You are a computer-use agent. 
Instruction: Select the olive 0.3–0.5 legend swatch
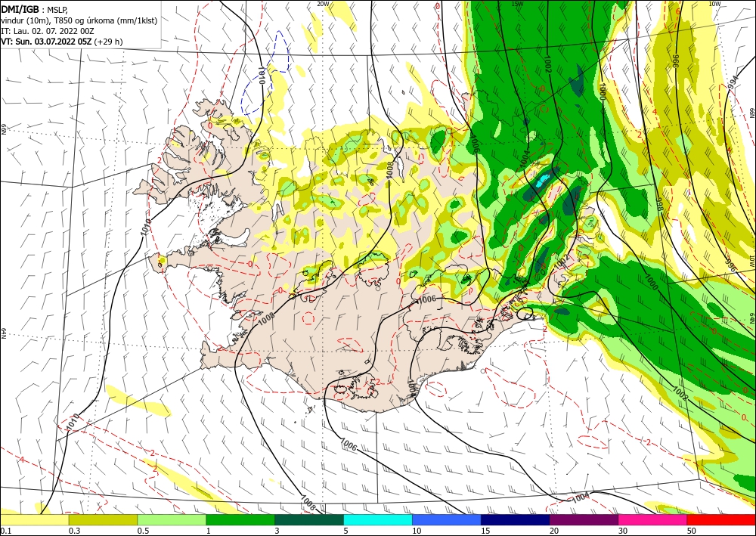point(103,519)
